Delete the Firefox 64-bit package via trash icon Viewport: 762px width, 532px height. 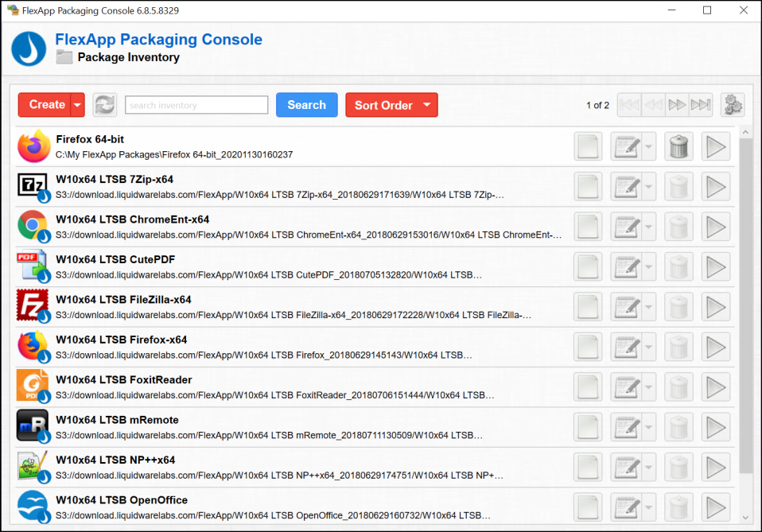coord(678,146)
